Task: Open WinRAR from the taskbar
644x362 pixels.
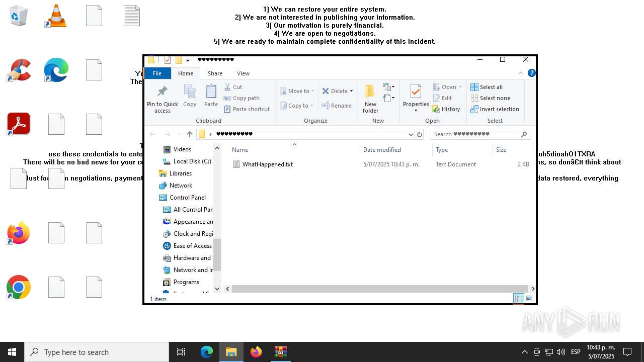Action: pos(280,352)
